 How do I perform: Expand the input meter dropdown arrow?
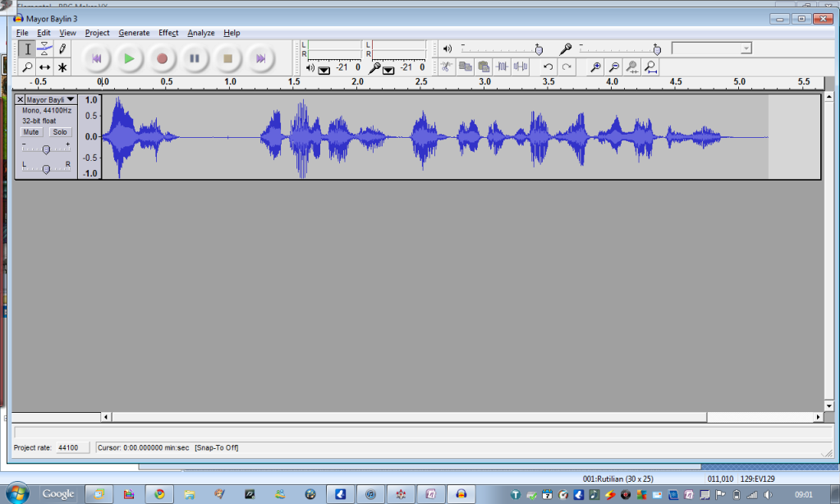[388, 69]
